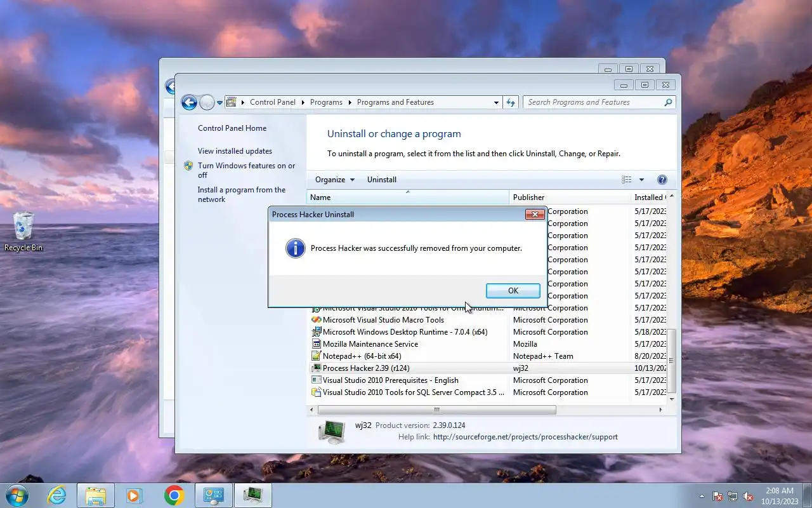The height and width of the screenshot is (508, 812).
Task: Click Programs and Features breadcrumb
Action: click(395, 102)
